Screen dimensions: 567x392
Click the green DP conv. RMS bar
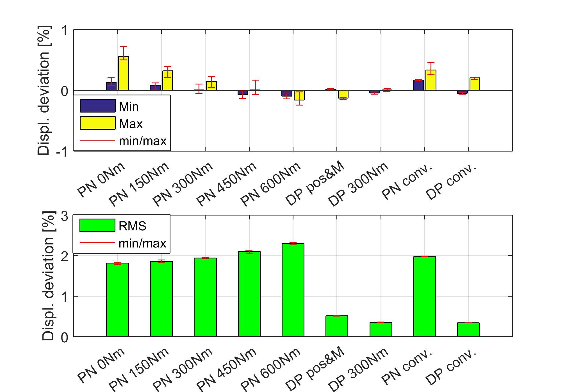click(468, 330)
